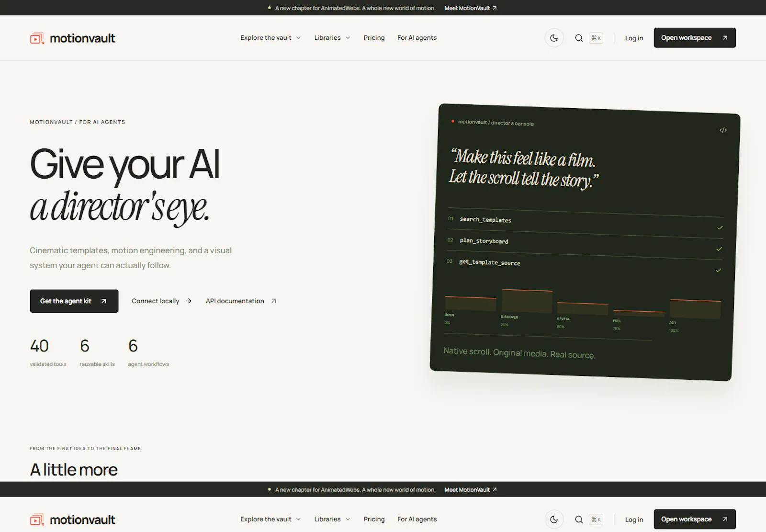Image resolution: width=766 pixels, height=532 pixels.
Task: Toggle dark mode moon icon in bottom duplicate header
Action: click(554, 520)
